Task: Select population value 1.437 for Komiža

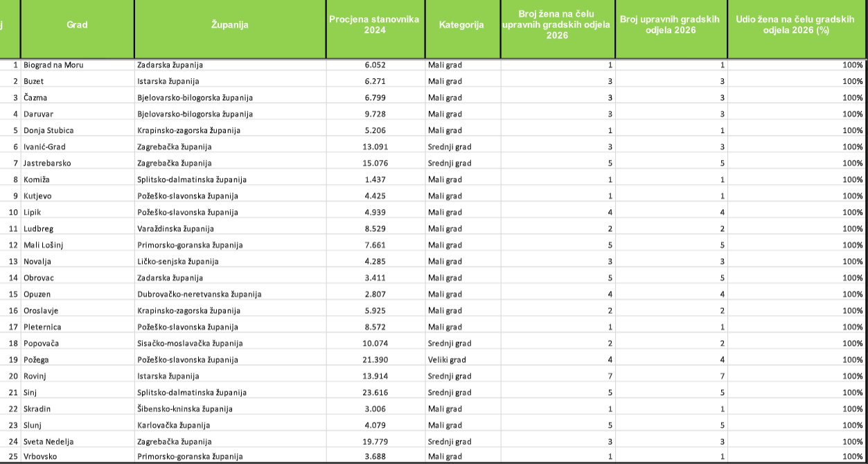Action: 375,179
